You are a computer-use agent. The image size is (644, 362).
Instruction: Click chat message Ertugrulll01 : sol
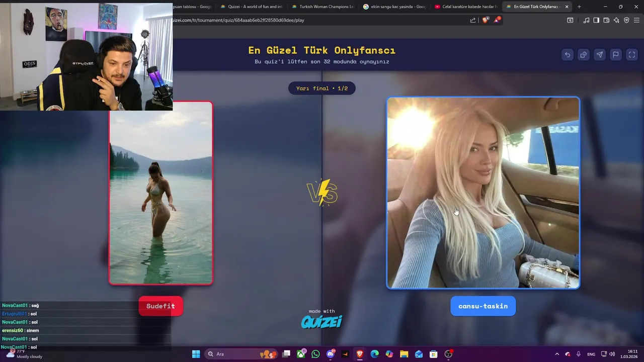point(19,314)
